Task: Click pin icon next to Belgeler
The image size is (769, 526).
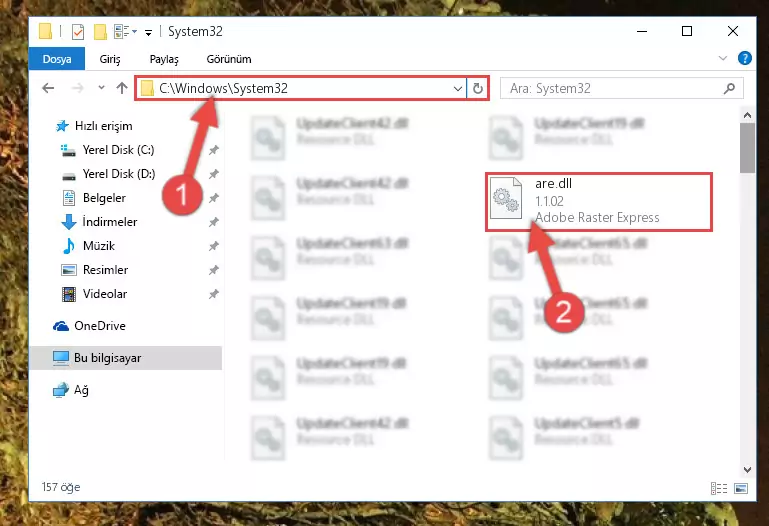Action: (x=213, y=198)
